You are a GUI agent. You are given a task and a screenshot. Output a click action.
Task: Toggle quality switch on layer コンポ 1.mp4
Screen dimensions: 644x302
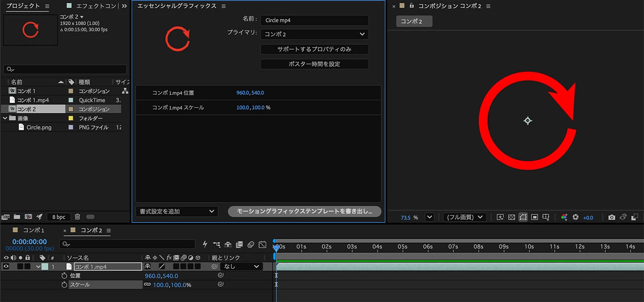(x=162, y=266)
